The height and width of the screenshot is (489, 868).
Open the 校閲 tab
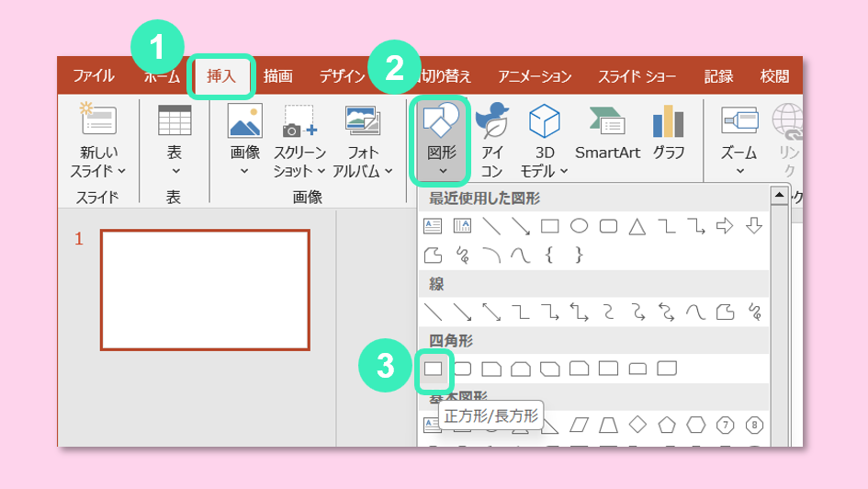point(774,76)
